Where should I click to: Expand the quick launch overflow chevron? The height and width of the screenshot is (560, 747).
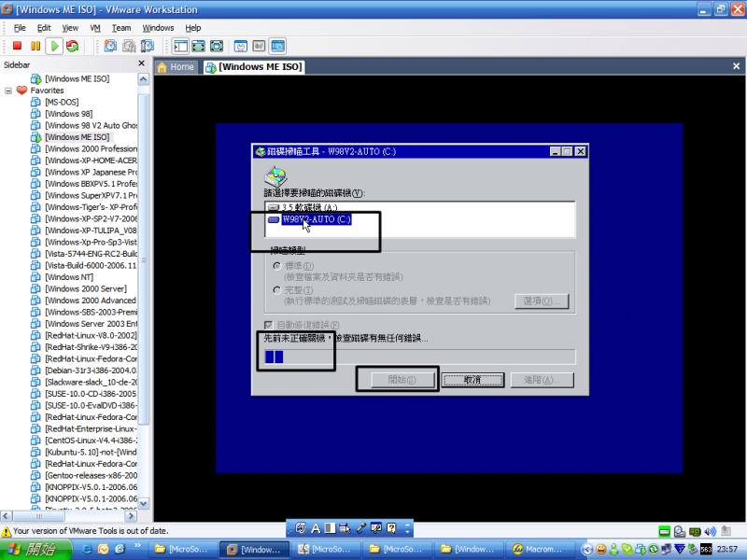click(x=137, y=546)
